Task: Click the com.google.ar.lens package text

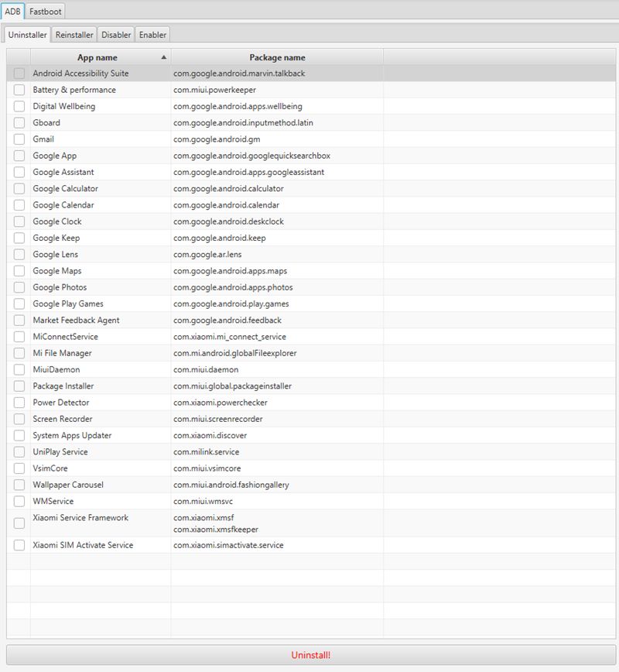Action: click(x=207, y=255)
